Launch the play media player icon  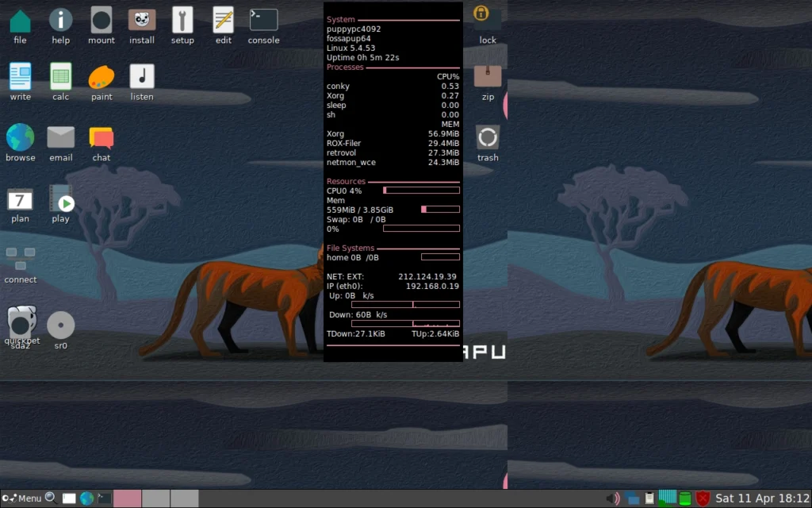60,205
